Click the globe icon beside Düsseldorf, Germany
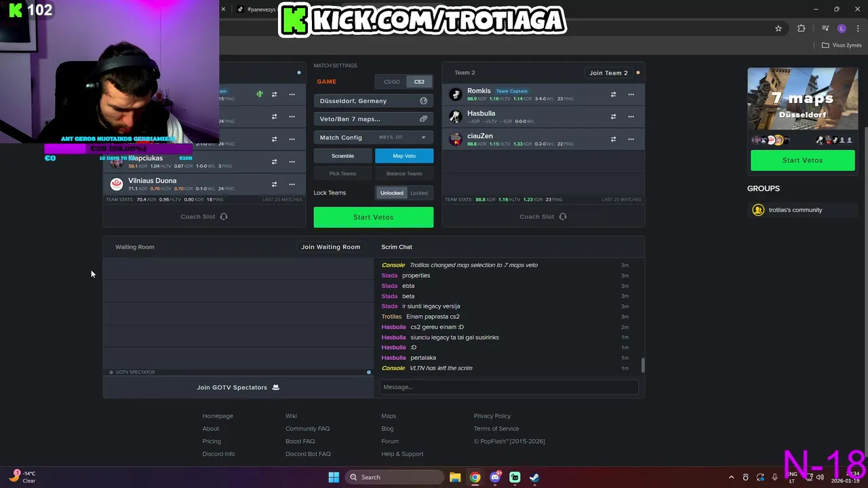The height and width of the screenshot is (488, 868). pos(423,101)
